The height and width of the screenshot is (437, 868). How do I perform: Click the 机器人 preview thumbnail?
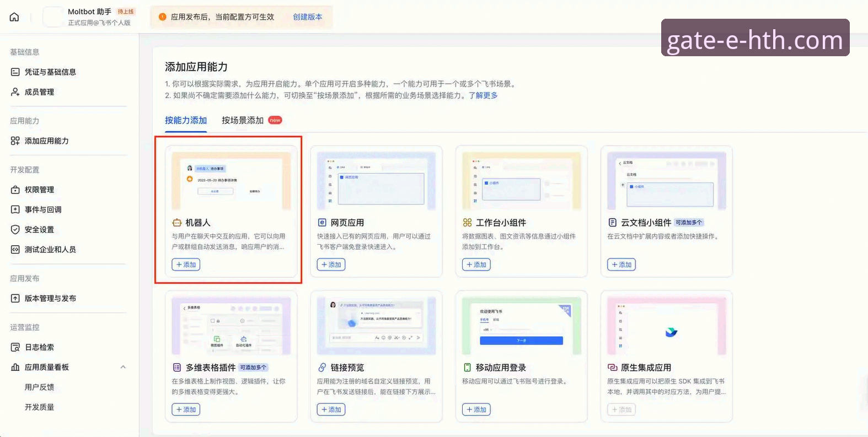click(231, 181)
